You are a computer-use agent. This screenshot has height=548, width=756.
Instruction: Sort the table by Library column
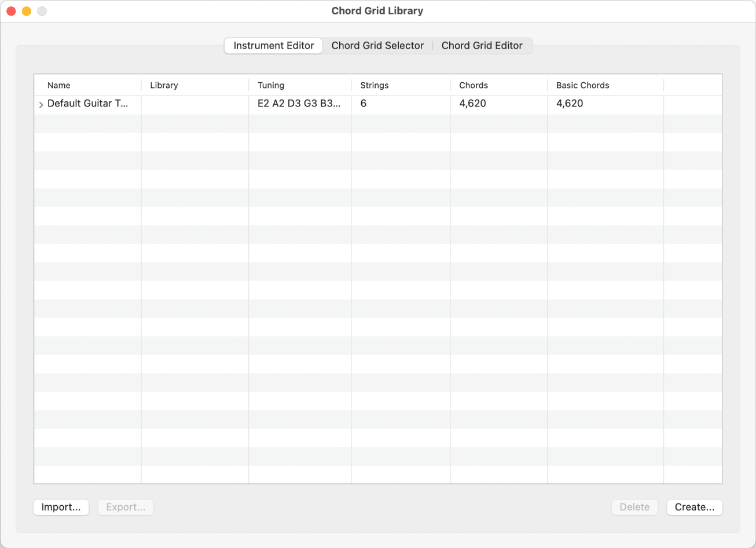coord(164,85)
